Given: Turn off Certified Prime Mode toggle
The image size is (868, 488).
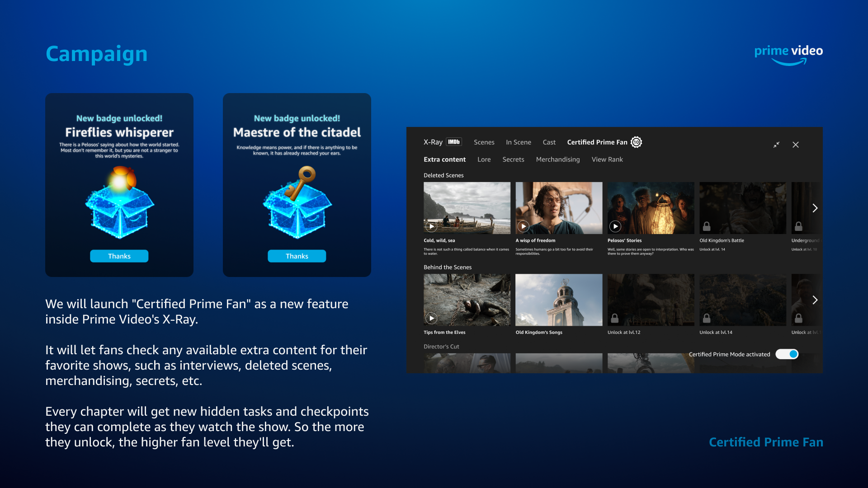Looking at the screenshot, I should pos(787,354).
